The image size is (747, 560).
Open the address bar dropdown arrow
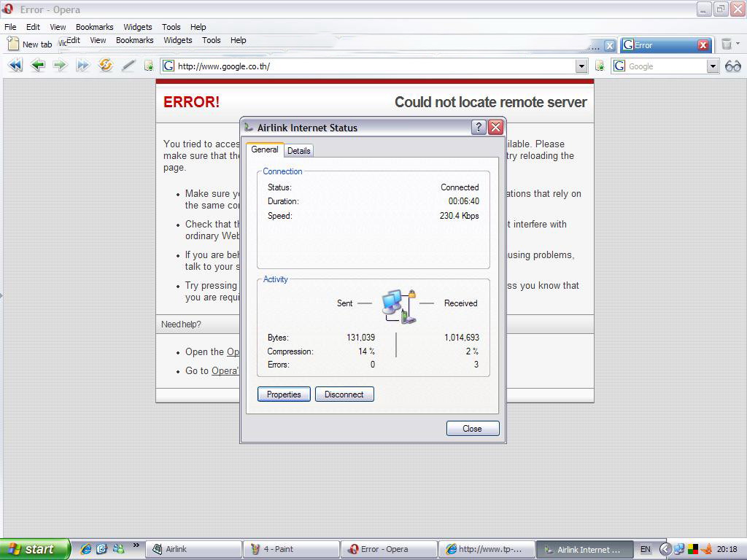click(x=581, y=66)
